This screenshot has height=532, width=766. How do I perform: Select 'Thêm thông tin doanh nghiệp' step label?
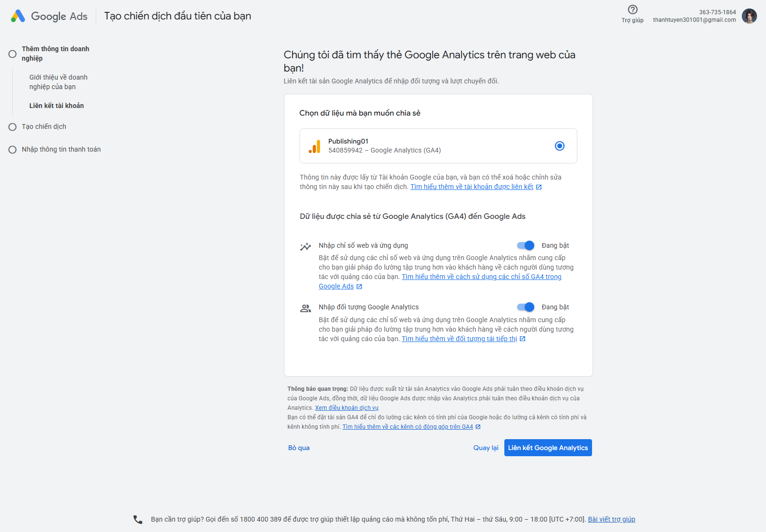coord(55,54)
